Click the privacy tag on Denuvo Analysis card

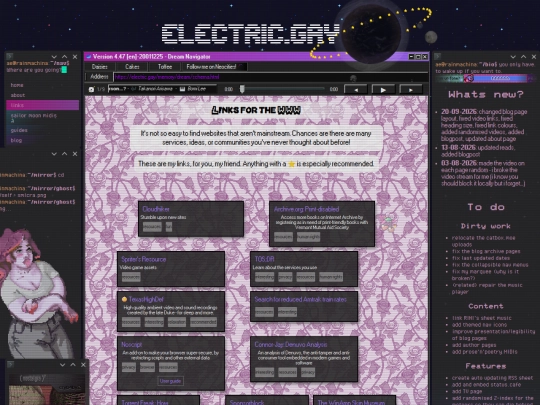click(x=308, y=372)
